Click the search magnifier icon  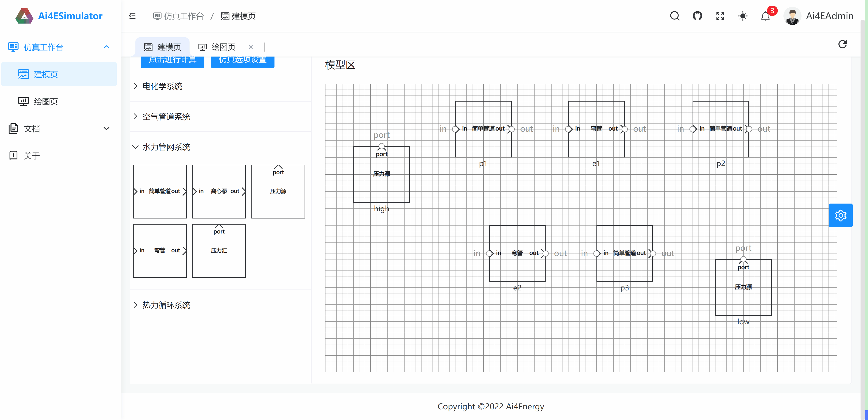675,16
